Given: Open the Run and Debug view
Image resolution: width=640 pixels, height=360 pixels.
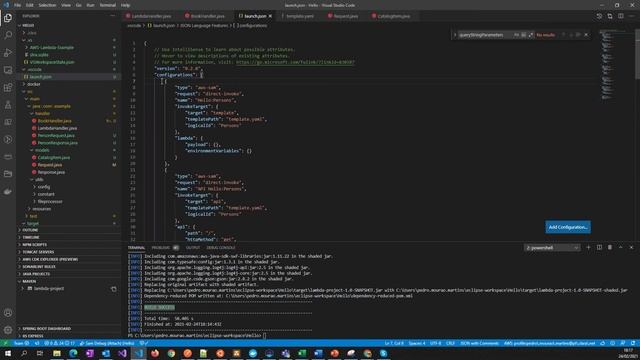Looking at the screenshot, I should click(x=8, y=53).
